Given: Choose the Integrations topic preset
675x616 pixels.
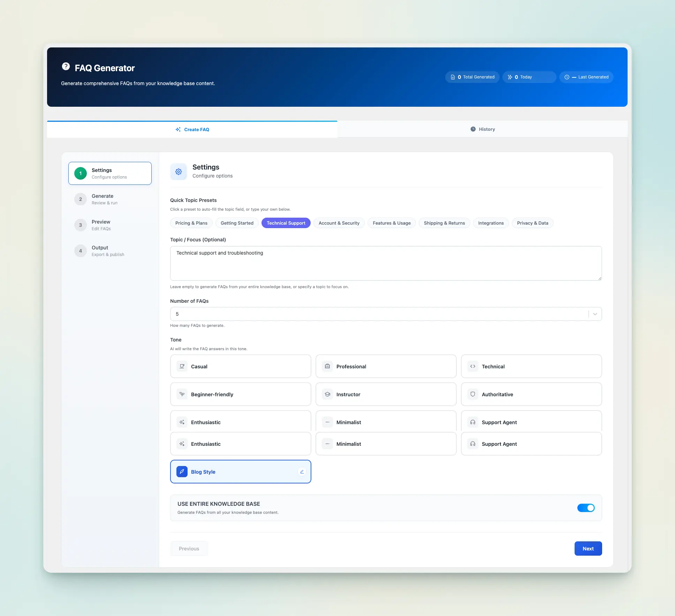Looking at the screenshot, I should [x=491, y=223].
